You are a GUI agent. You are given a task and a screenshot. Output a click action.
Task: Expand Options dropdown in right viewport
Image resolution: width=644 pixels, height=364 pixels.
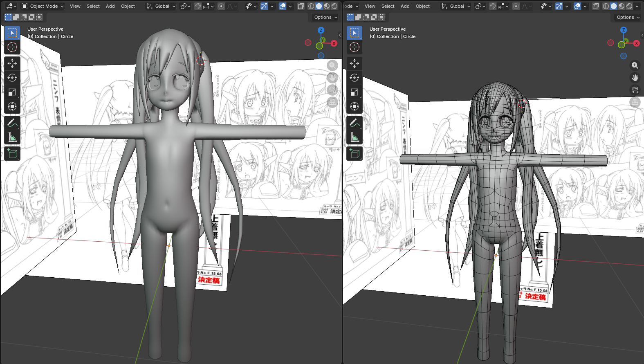[x=628, y=17]
